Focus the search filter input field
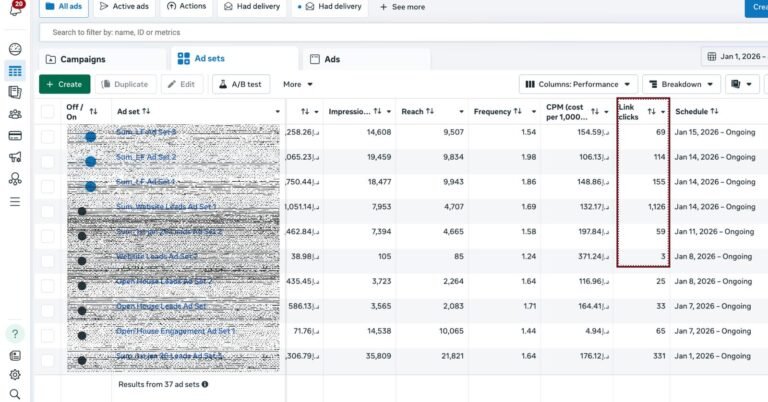The height and width of the screenshot is (402, 768). (300, 32)
